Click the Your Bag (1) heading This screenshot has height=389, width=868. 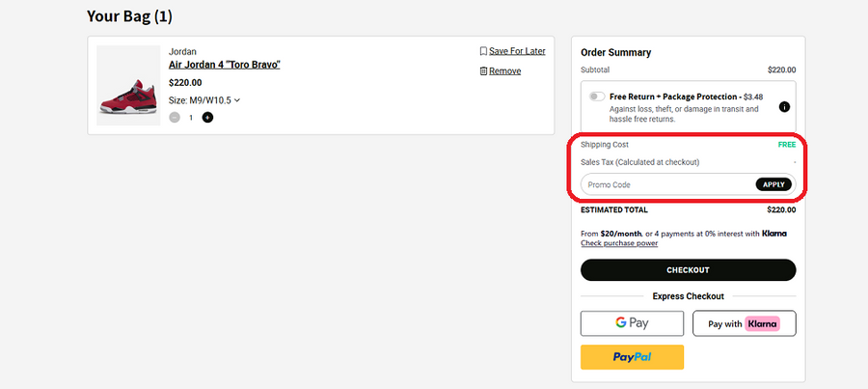click(129, 16)
